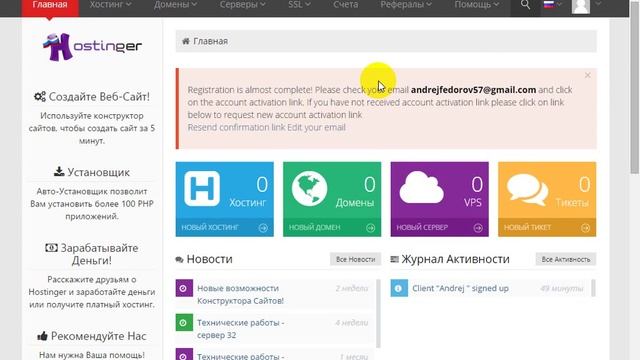Screen dimensions: 640x360
Task: Click Установщик sidebar heading
Action: pyautogui.click(x=98, y=172)
